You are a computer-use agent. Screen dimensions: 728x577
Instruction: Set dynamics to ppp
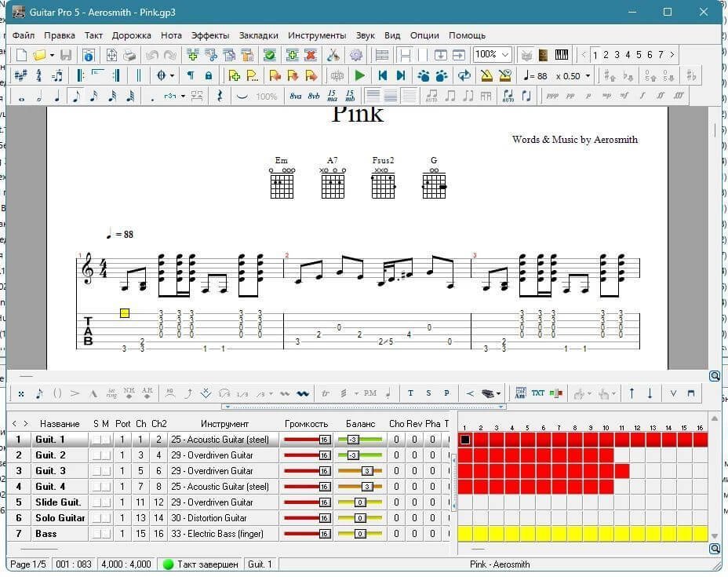click(x=552, y=96)
